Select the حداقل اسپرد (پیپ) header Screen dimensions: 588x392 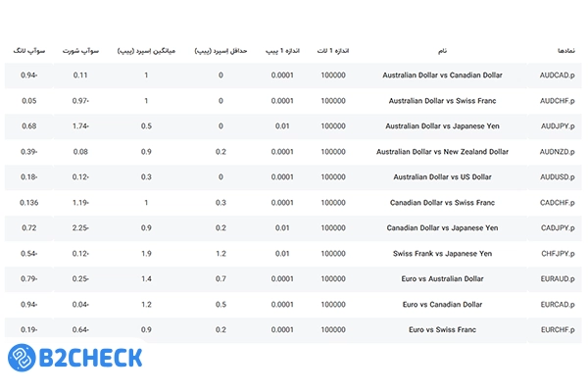tap(220, 49)
